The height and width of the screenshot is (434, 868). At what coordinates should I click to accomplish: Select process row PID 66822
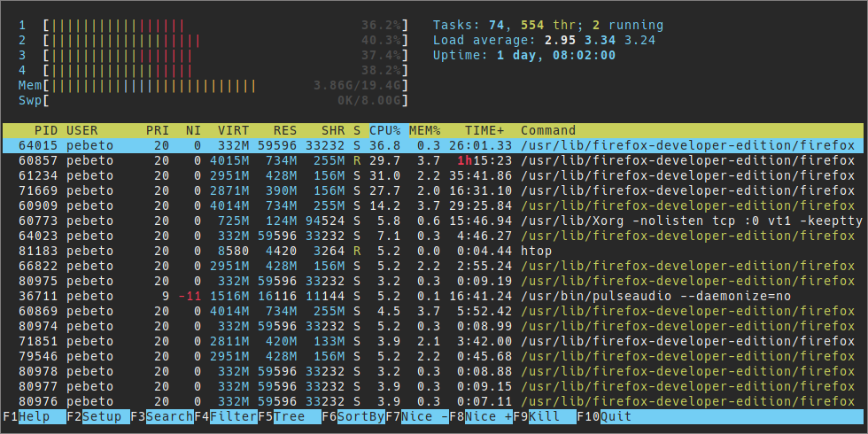click(433, 266)
